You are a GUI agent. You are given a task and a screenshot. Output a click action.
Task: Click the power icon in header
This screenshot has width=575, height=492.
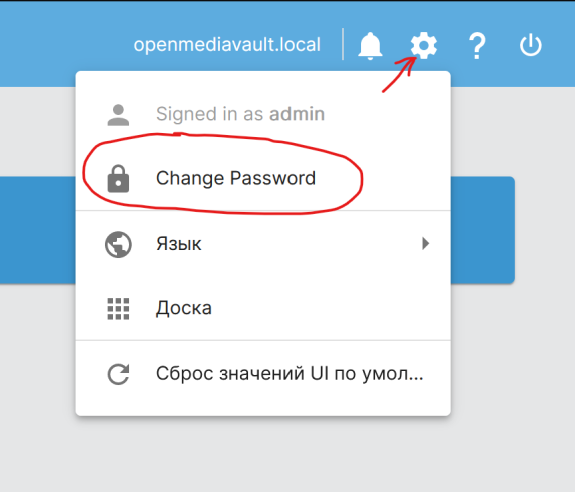coord(530,45)
